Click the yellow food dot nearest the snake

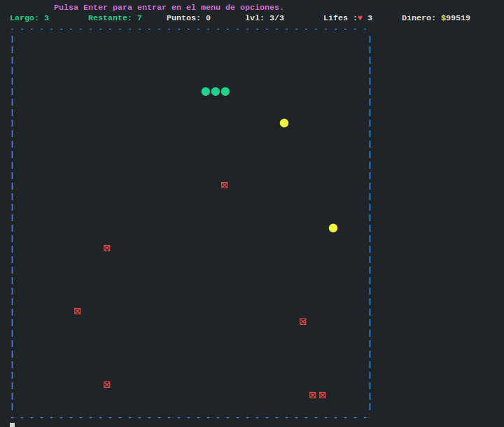pos(284,123)
